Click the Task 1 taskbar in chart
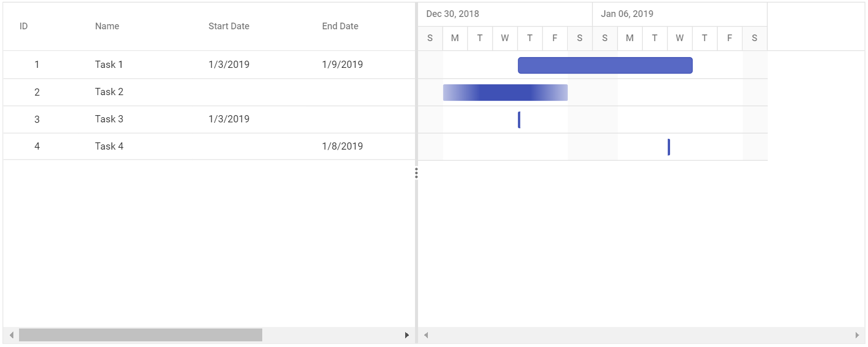This screenshot has width=868, height=347. pyautogui.click(x=605, y=65)
